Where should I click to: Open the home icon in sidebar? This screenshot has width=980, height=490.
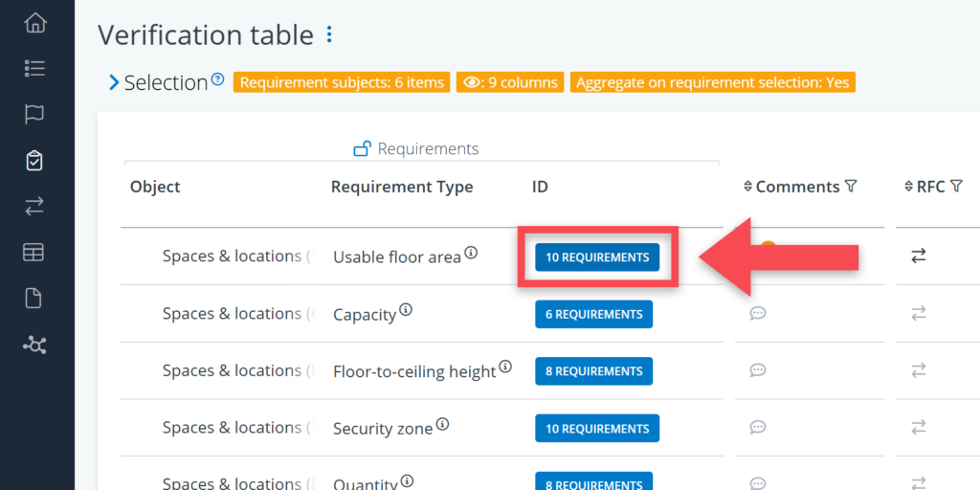tap(34, 22)
